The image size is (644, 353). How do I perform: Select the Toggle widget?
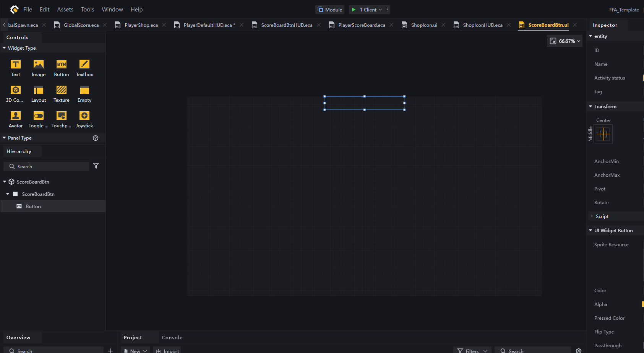point(39,119)
